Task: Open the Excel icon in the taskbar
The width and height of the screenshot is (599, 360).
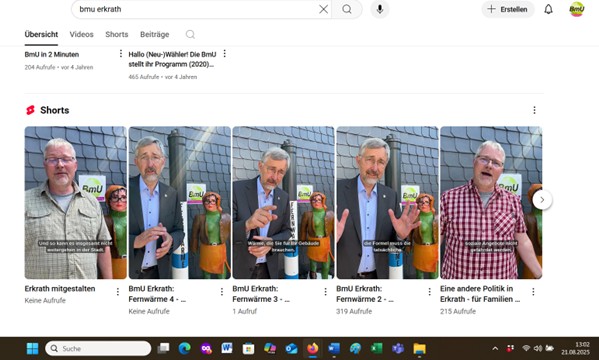Action: [x=376, y=348]
